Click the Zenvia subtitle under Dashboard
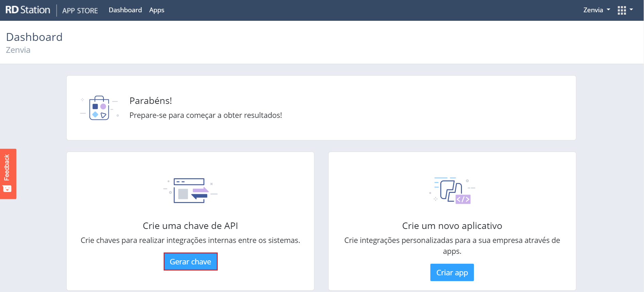 [18, 50]
